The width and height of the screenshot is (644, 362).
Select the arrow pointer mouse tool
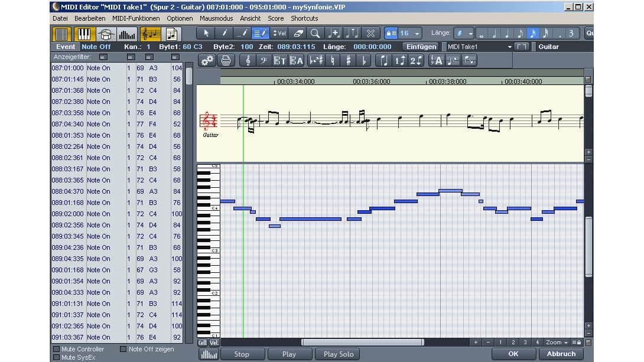(206, 34)
